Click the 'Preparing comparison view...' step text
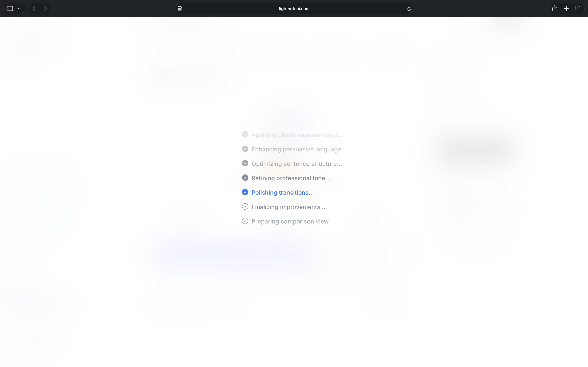This screenshot has height=367, width=588. pos(292,221)
